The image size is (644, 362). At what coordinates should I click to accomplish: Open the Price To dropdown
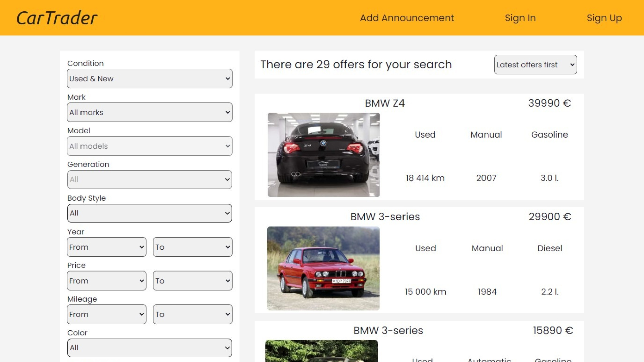coord(192,281)
